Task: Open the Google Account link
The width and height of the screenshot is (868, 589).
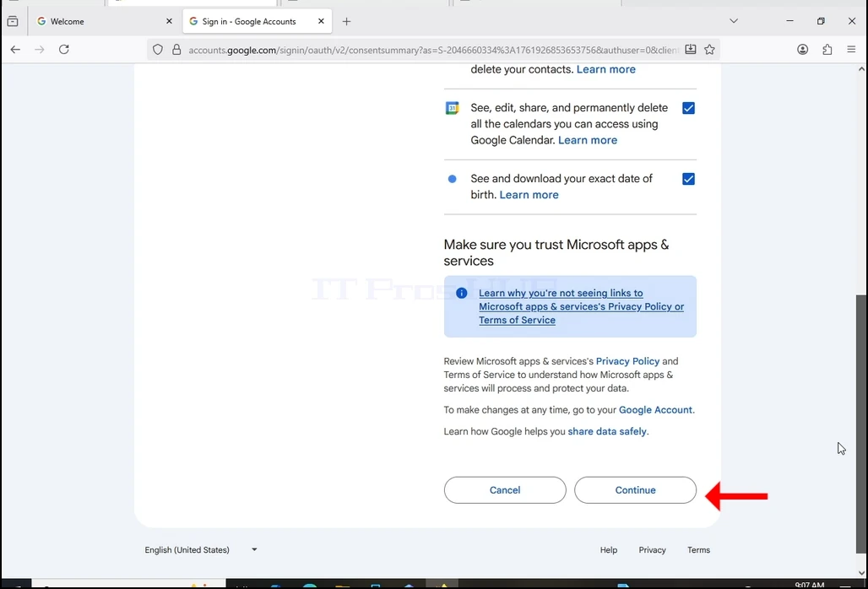Action: point(655,410)
